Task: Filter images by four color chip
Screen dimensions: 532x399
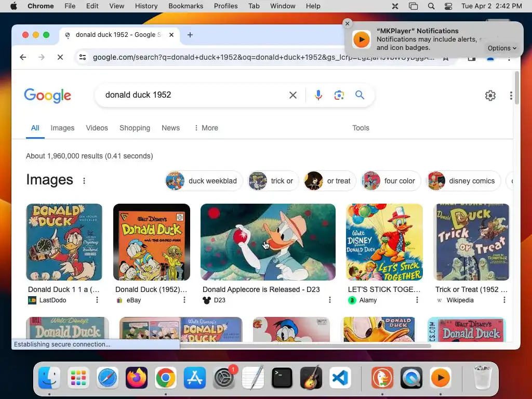Action: point(391,181)
